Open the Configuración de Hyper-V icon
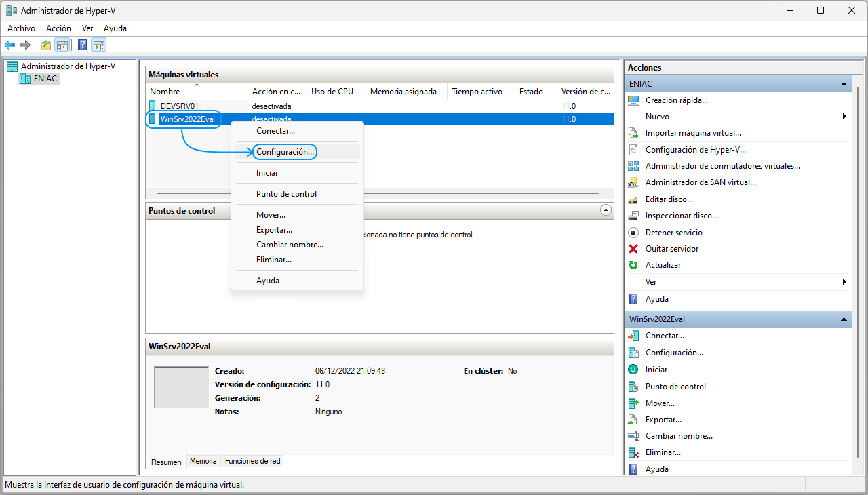Image resolution: width=868 pixels, height=495 pixels. (x=633, y=150)
